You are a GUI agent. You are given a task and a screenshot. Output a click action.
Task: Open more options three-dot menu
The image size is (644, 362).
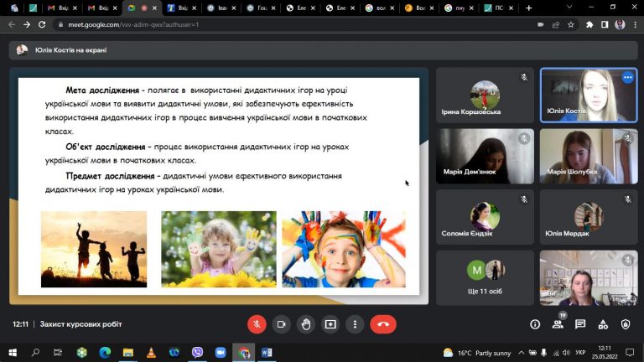pyautogui.click(x=356, y=324)
